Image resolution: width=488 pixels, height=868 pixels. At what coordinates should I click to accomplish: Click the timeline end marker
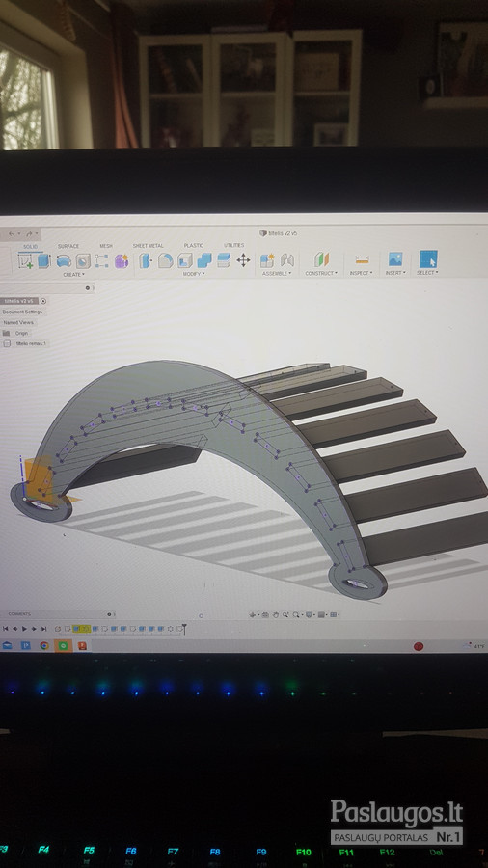184,628
